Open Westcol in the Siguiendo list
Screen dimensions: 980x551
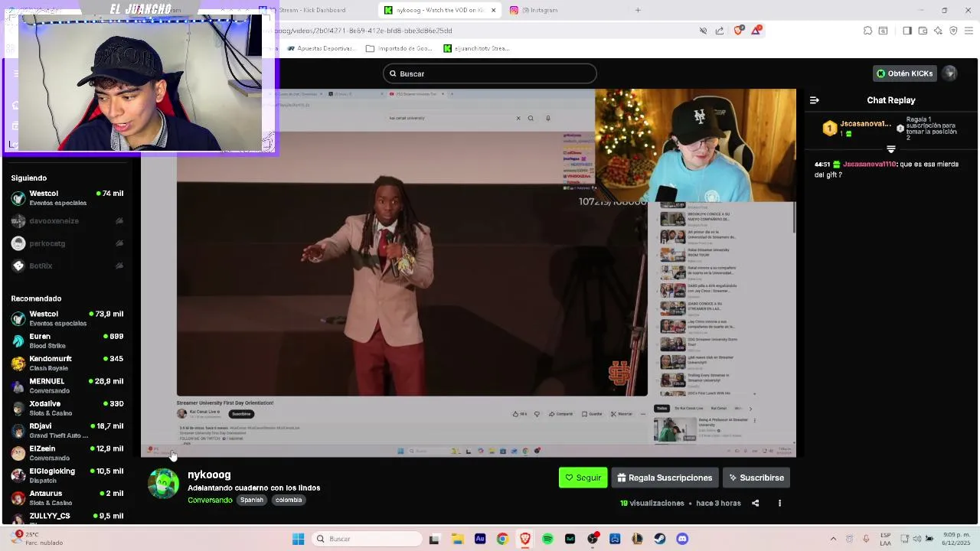coord(67,198)
